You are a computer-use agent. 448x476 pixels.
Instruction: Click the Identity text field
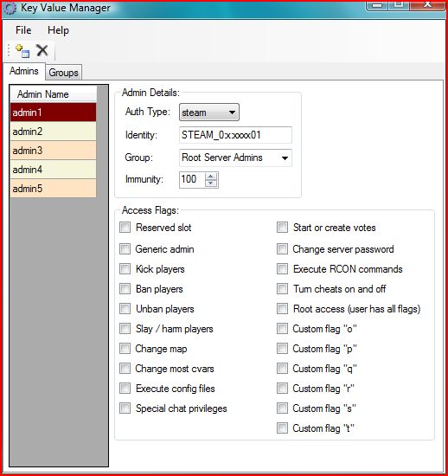[235, 135]
